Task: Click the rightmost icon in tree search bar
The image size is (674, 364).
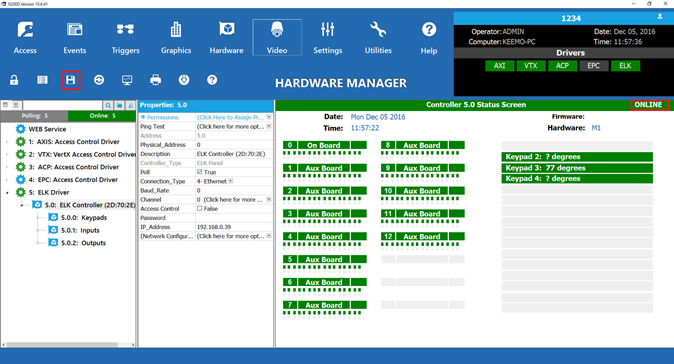Action: 130,105
